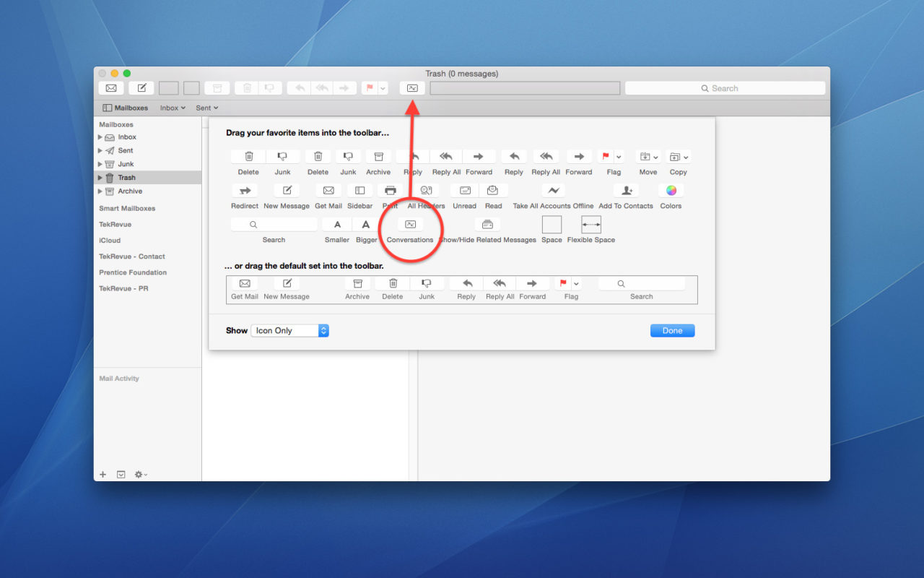Click the Prentice Foundation section
The image size is (924, 578).
click(x=133, y=272)
